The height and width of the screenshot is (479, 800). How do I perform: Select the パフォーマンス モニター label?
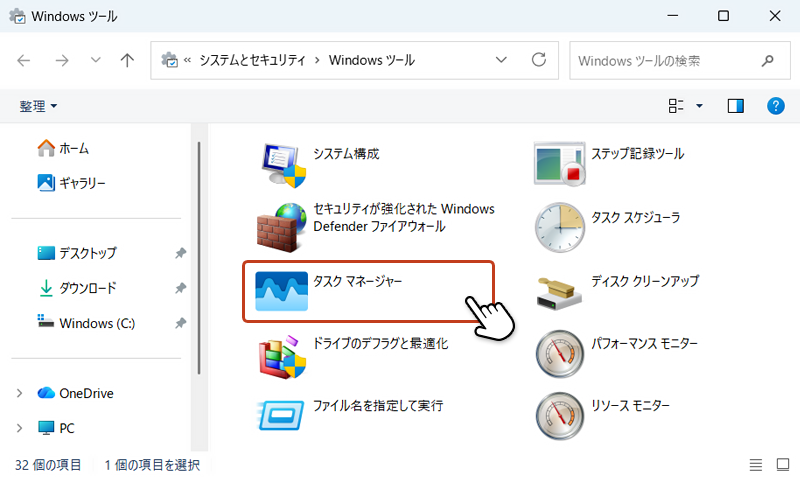click(644, 343)
